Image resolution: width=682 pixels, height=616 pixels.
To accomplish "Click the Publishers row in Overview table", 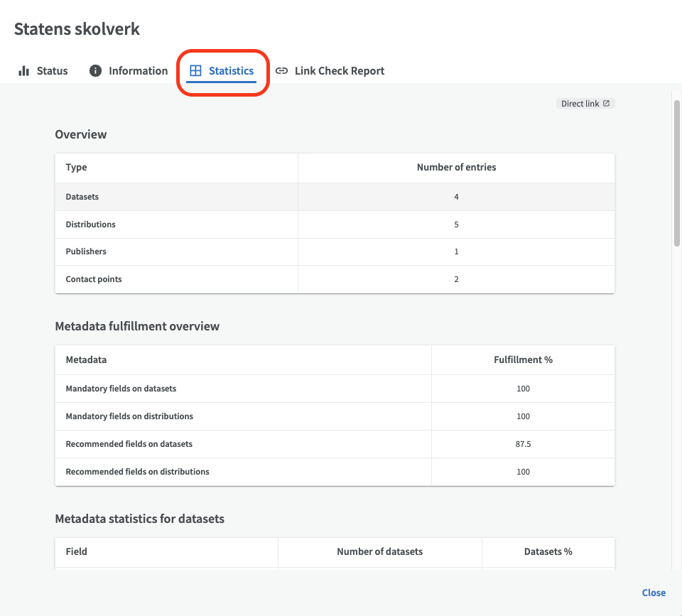I will 335,252.
